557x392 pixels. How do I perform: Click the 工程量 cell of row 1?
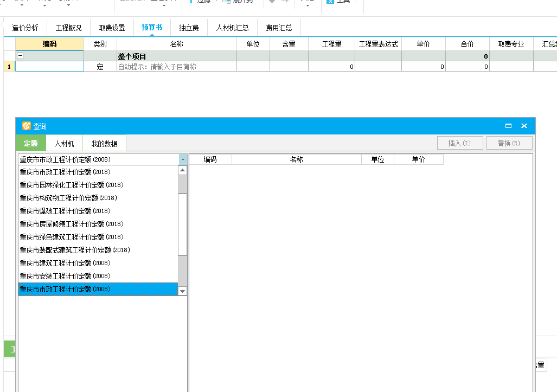(331, 66)
